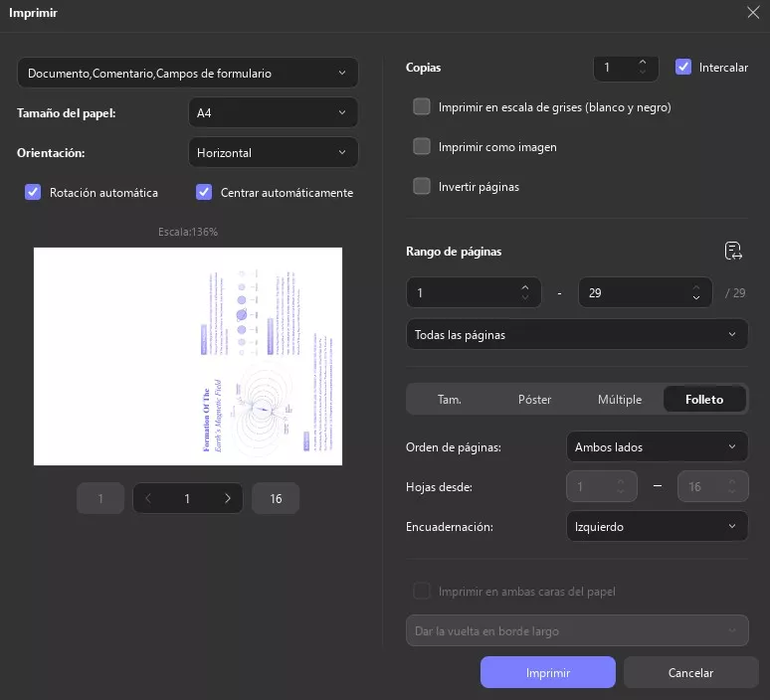Open the Orientación Horizontal dropdown

coord(273,152)
